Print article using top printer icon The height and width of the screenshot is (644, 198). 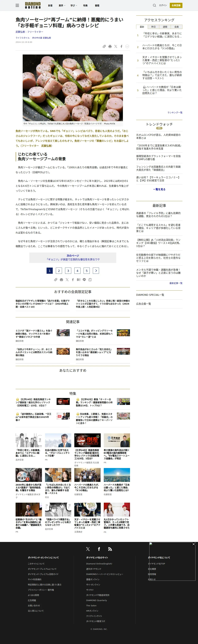pyautogui.click(x=110, y=46)
